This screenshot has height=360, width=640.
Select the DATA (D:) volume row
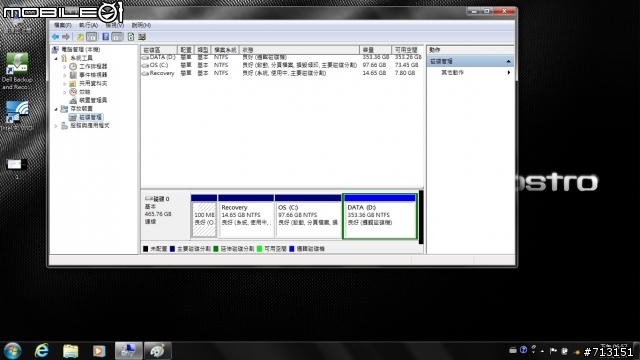click(282, 58)
